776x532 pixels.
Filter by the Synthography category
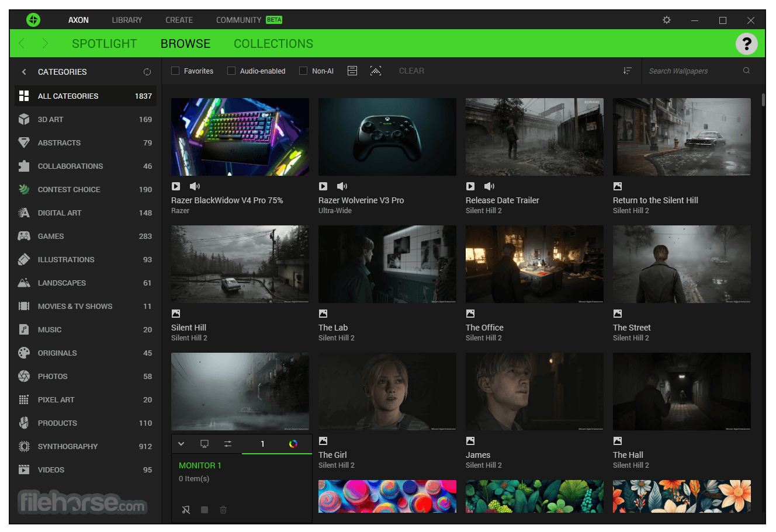click(x=85, y=446)
